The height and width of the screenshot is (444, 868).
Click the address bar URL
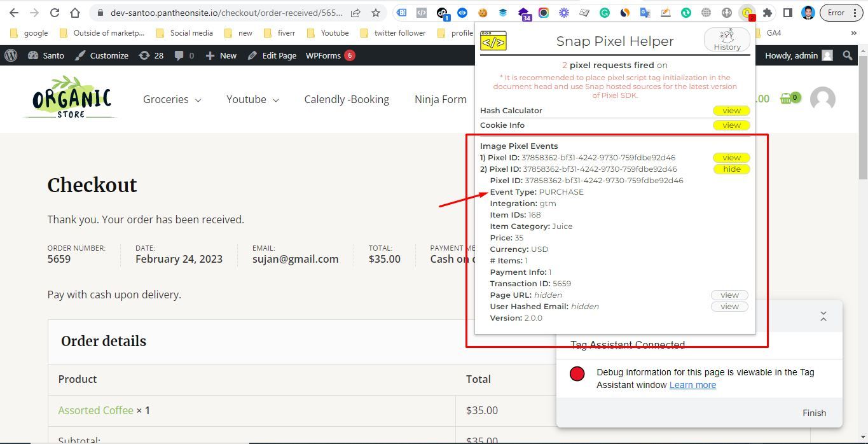pos(226,13)
